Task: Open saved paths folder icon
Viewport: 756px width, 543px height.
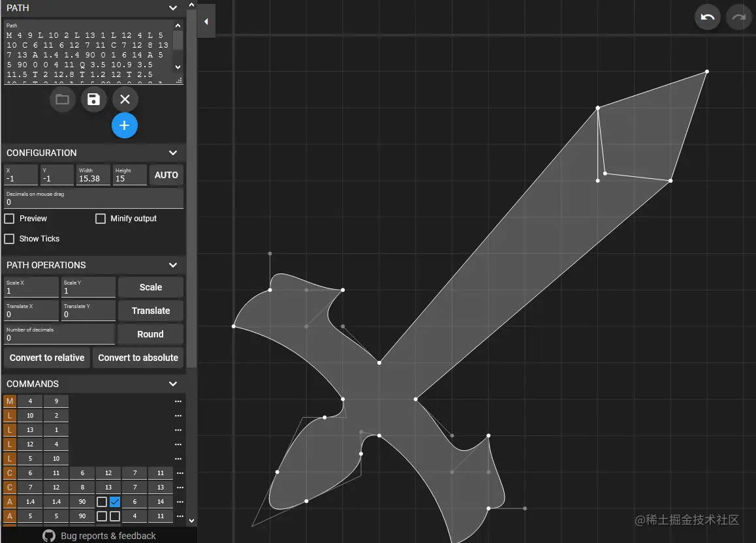Action: tap(62, 100)
